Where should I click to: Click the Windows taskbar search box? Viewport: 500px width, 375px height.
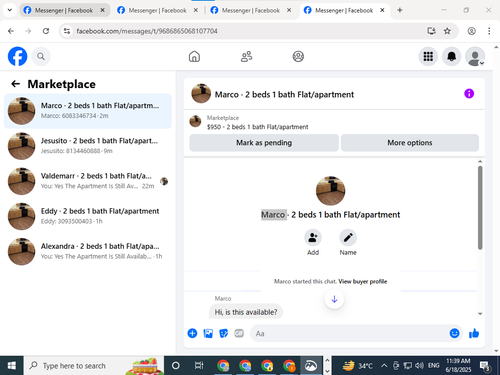point(94,366)
